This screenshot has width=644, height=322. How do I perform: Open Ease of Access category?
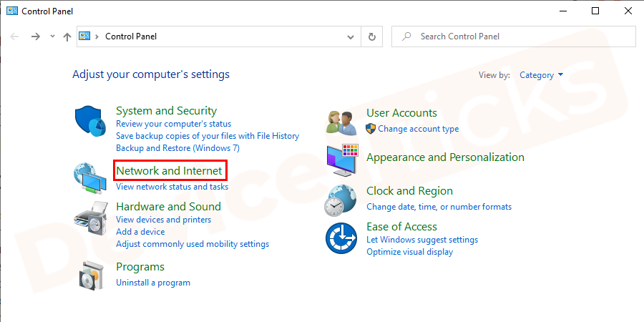click(x=401, y=227)
